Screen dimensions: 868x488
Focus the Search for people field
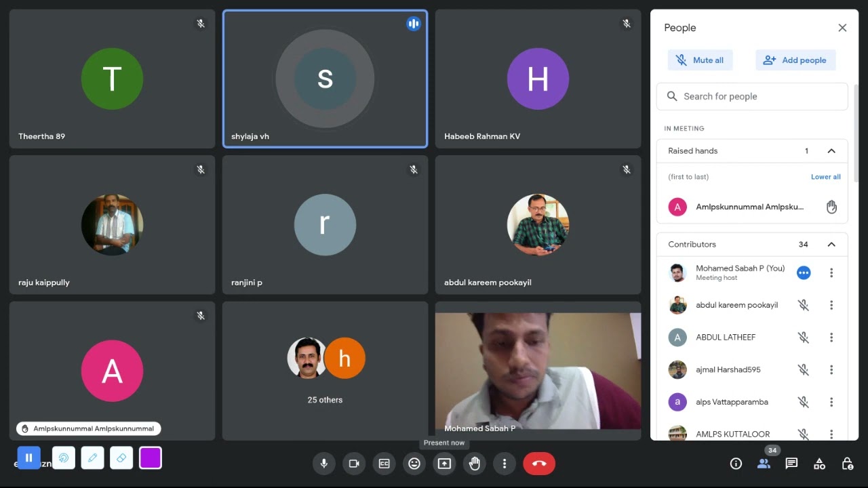(752, 96)
